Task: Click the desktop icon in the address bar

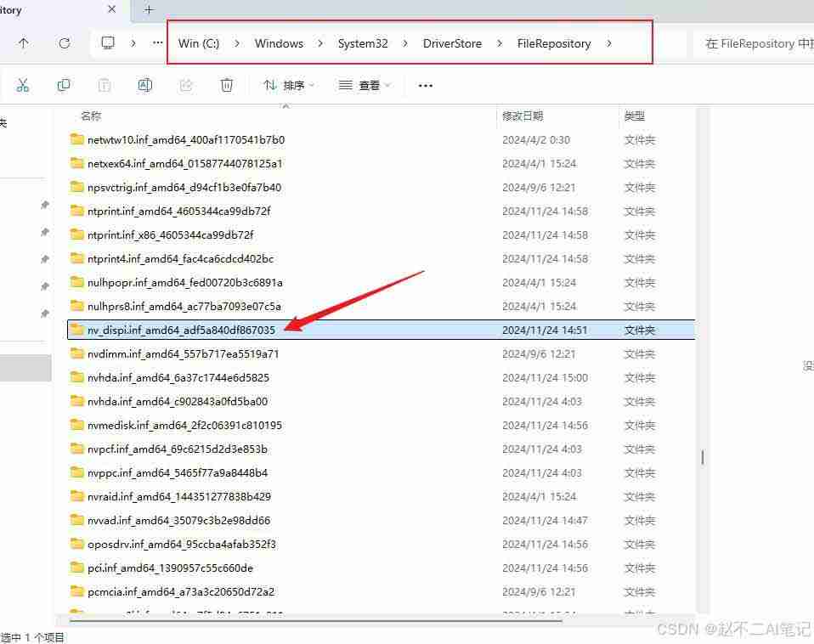Action: pyautogui.click(x=107, y=42)
